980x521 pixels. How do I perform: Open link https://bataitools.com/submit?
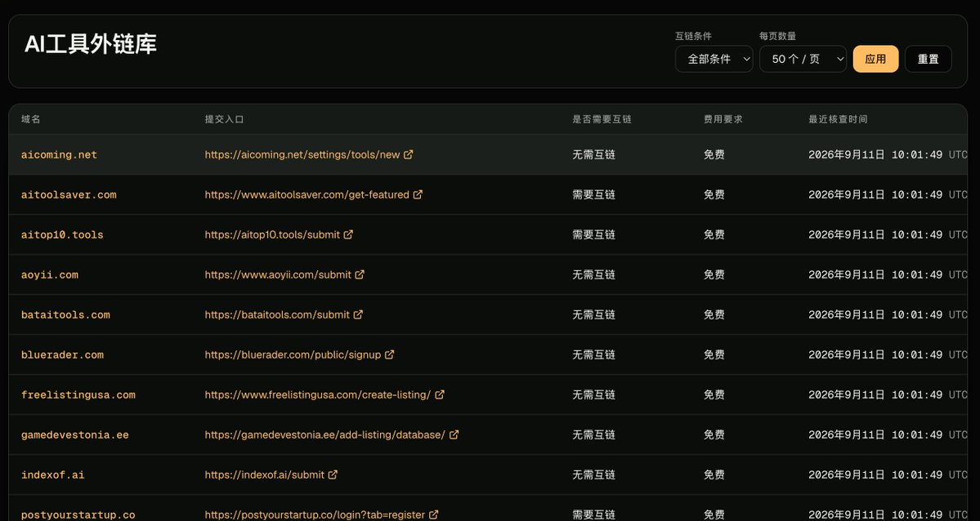click(277, 314)
